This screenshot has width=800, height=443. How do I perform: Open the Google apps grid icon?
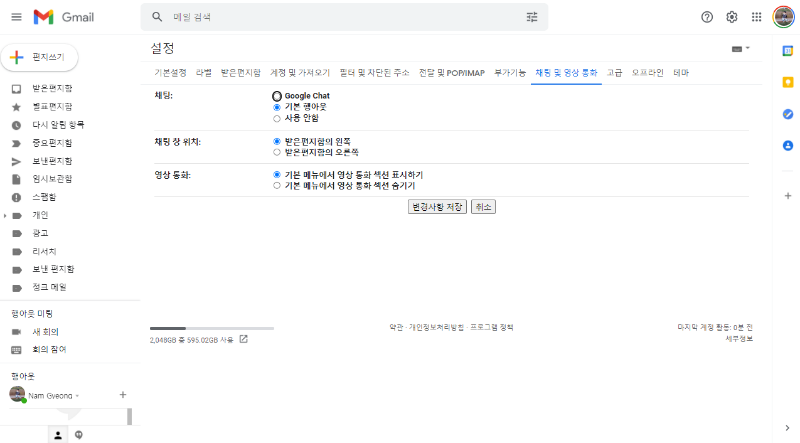coord(756,17)
